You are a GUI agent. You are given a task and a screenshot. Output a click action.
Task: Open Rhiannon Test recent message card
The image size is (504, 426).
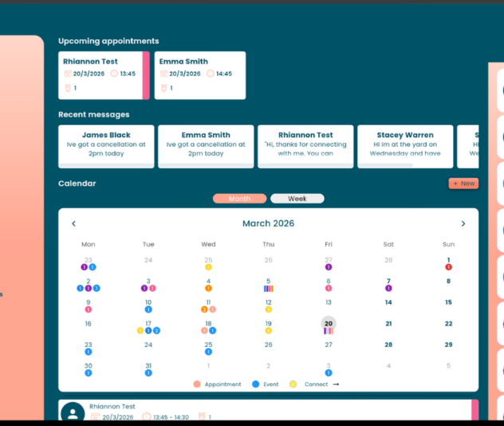click(x=305, y=146)
